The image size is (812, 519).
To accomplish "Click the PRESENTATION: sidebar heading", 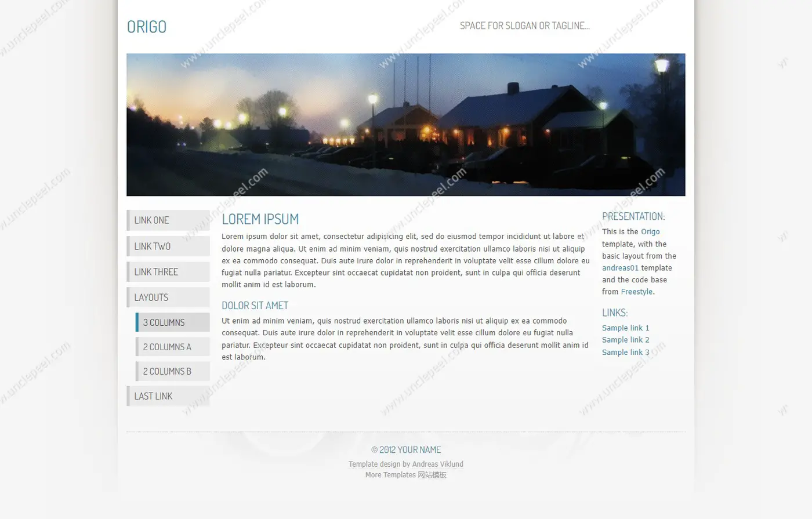I will (633, 216).
